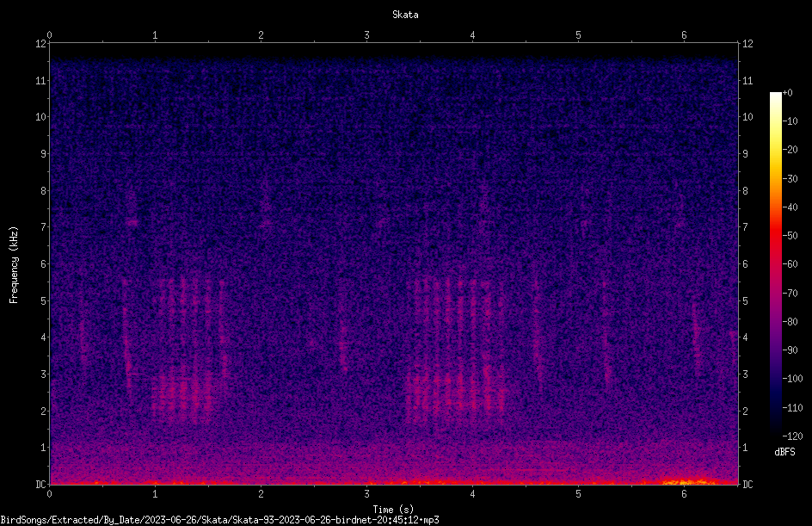Click the '2' label on the bottom time axis
The height and width of the screenshot is (526, 812).
coord(261,494)
